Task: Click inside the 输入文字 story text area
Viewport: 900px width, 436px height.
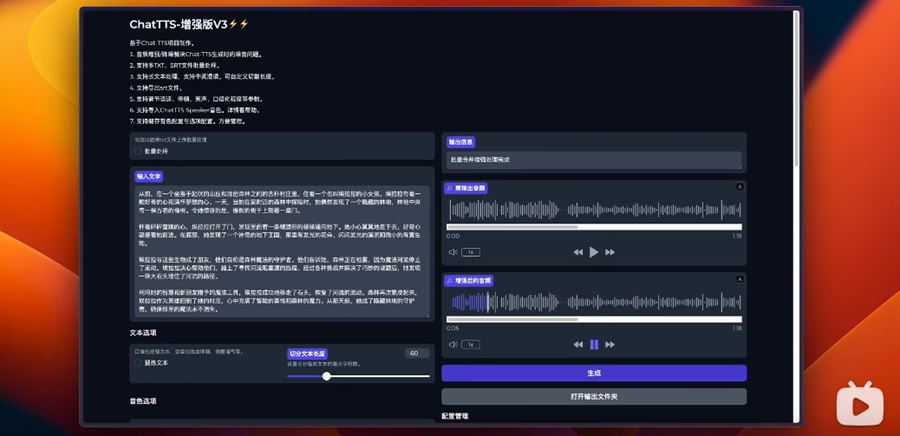Action: point(282,251)
